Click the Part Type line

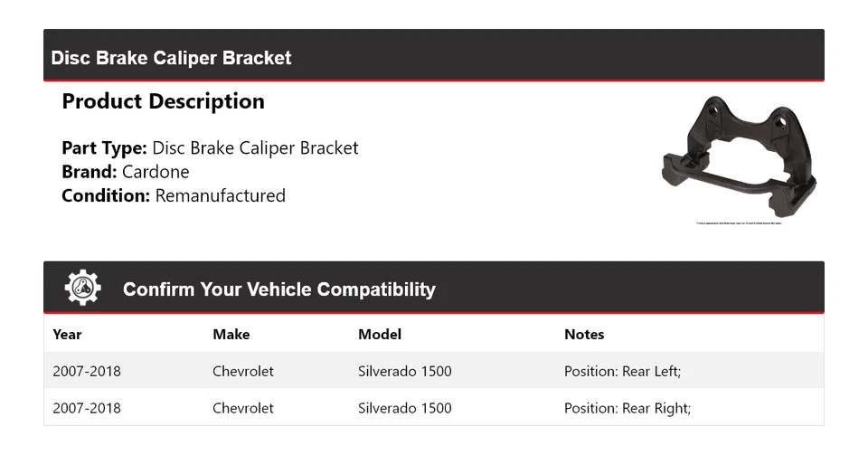210,147
